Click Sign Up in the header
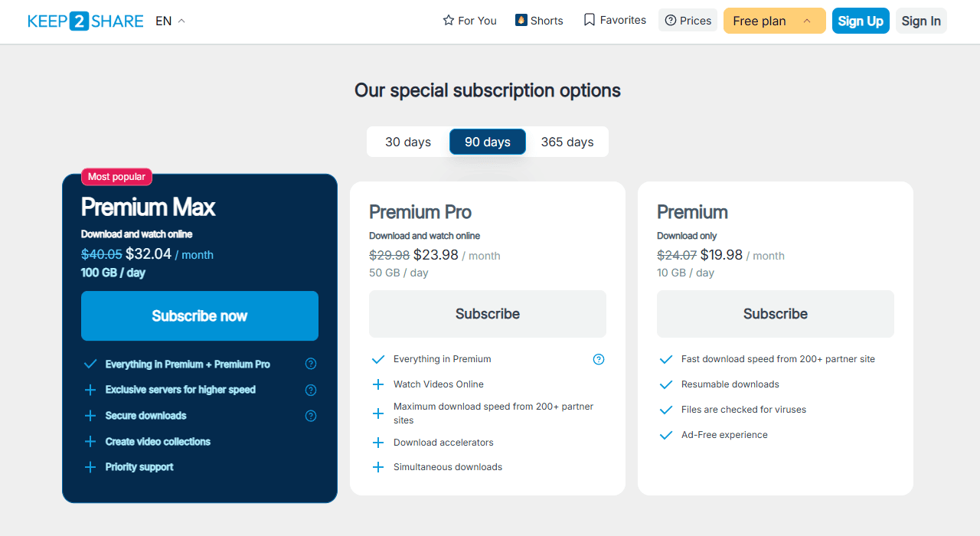The width and height of the screenshot is (980, 536). click(x=861, y=21)
